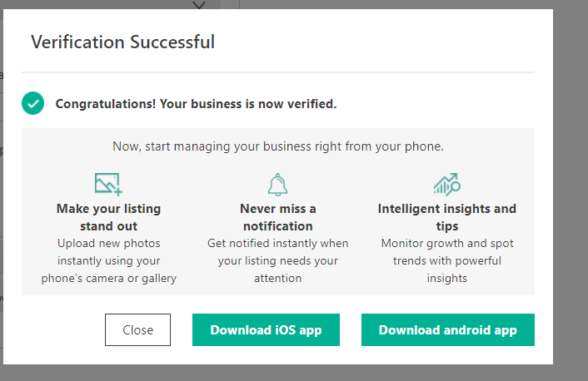Click the Never miss a notification heading
588x381 pixels.
[x=278, y=217]
